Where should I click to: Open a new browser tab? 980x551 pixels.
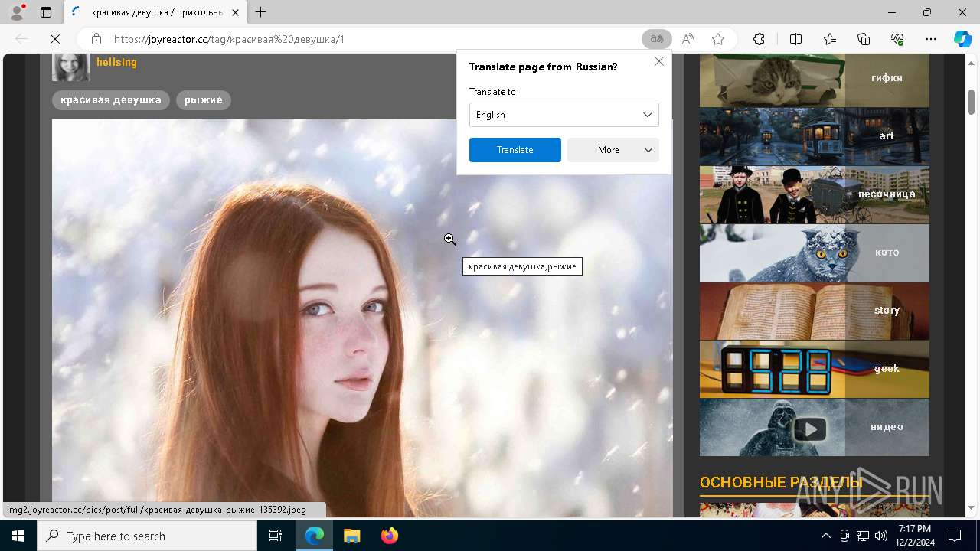coord(261,12)
